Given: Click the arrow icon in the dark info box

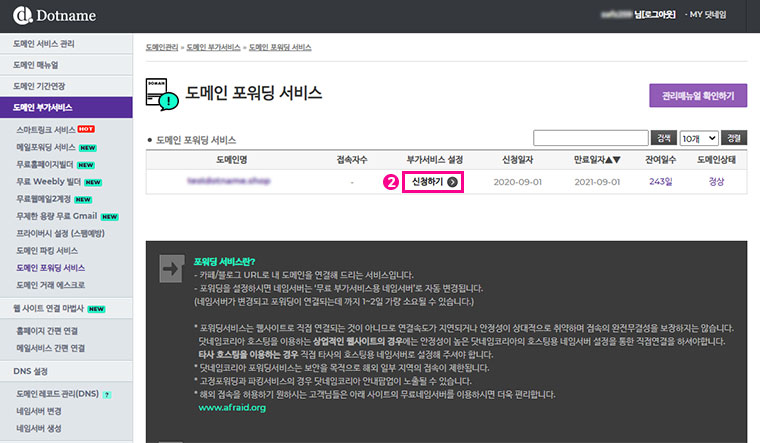Looking at the screenshot, I should coord(169,267).
